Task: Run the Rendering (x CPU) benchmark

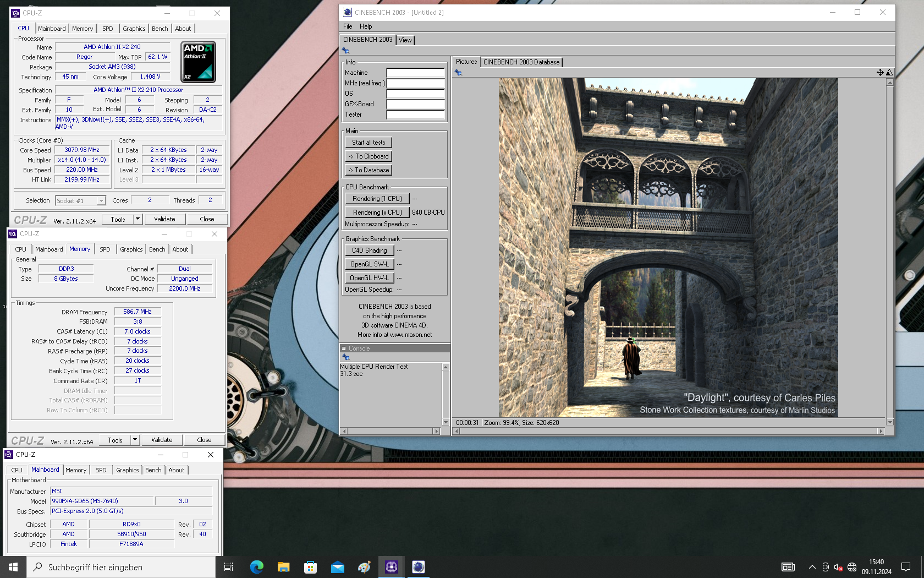Action: (377, 212)
